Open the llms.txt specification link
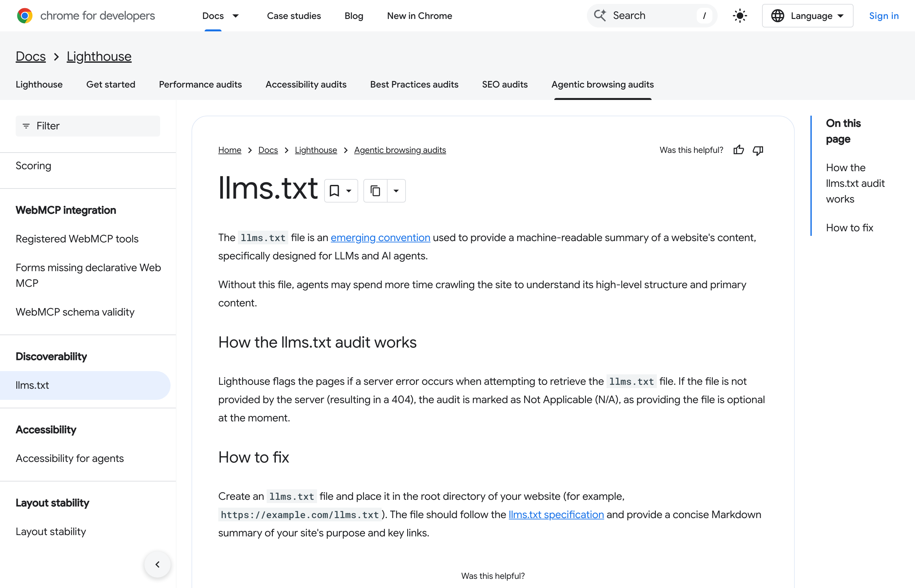 [x=556, y=515]
